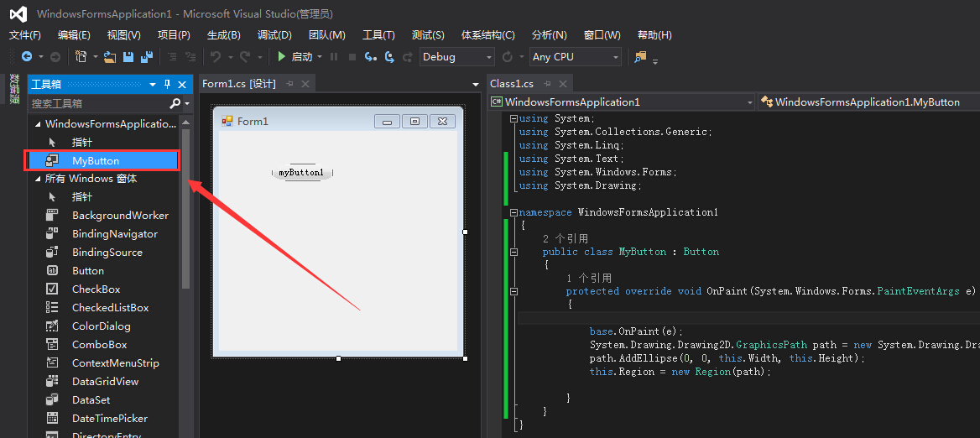Collapse the using directives block

point(513,118)
